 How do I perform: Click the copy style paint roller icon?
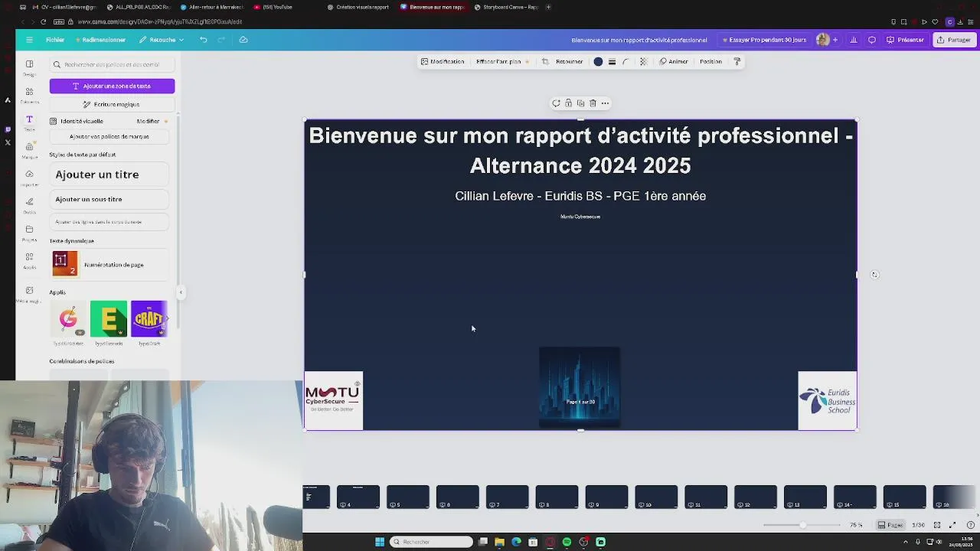tap(737, 61)
